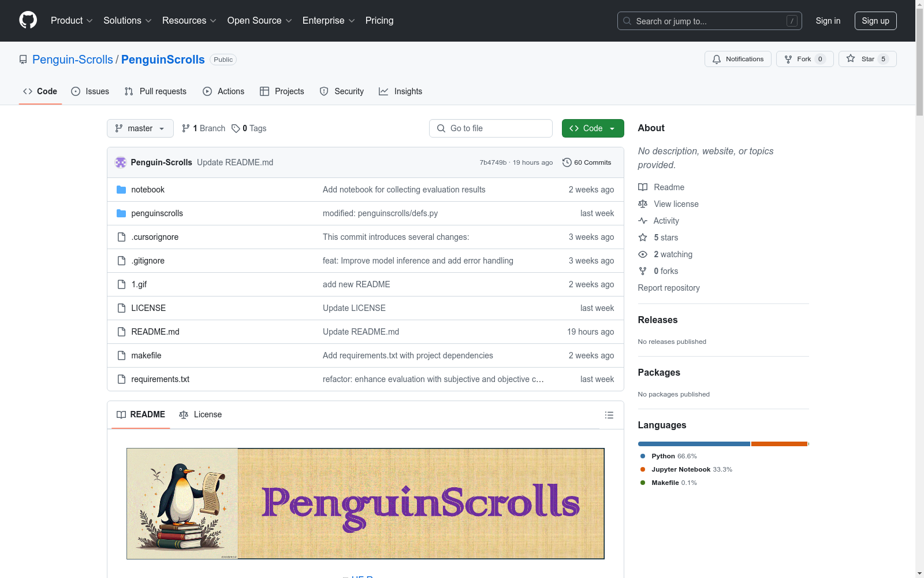Open the Issues tab

90,91
